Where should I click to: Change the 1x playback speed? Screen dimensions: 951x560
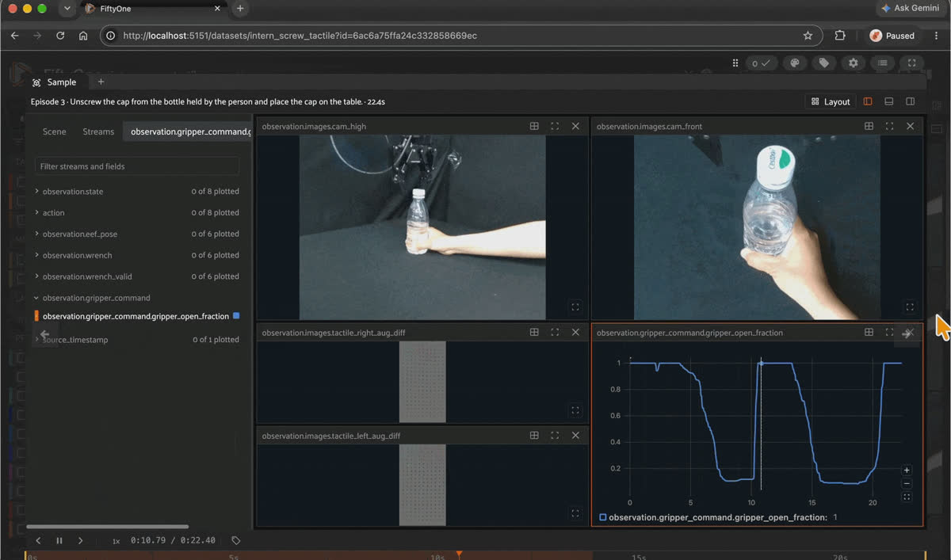tap(116, 541)
